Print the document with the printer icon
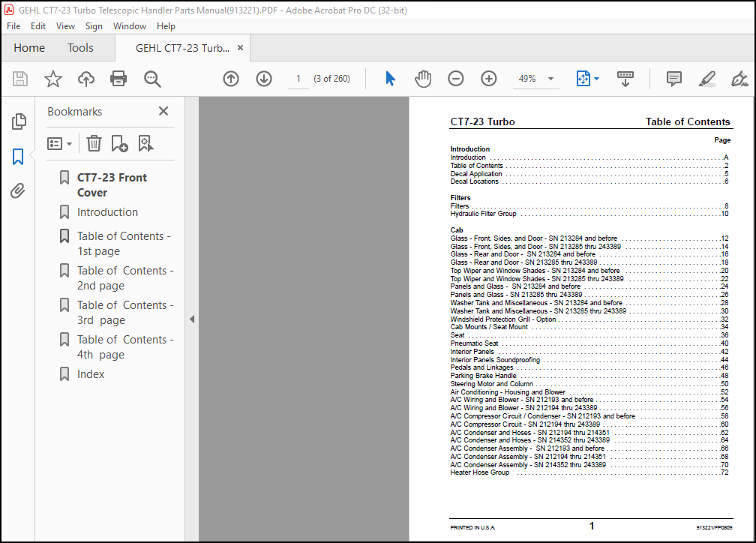The width and height of the screenshot is (756, 543). (118, 79)
